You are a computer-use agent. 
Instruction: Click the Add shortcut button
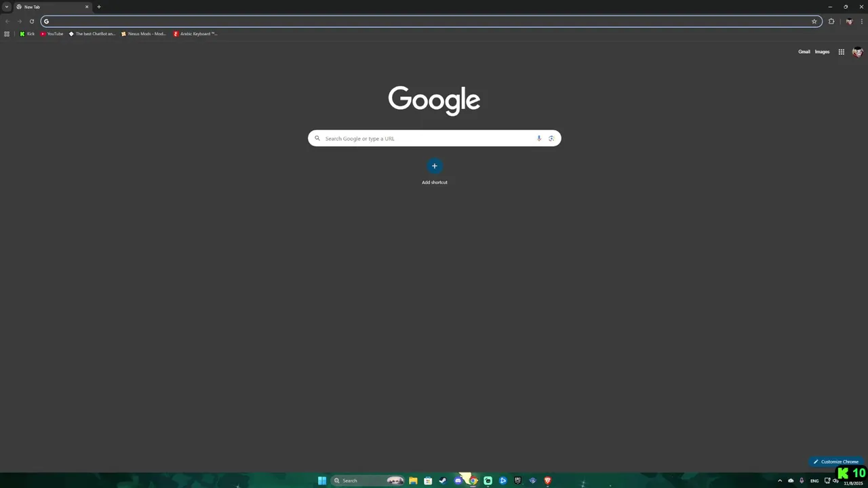(435, 171)
